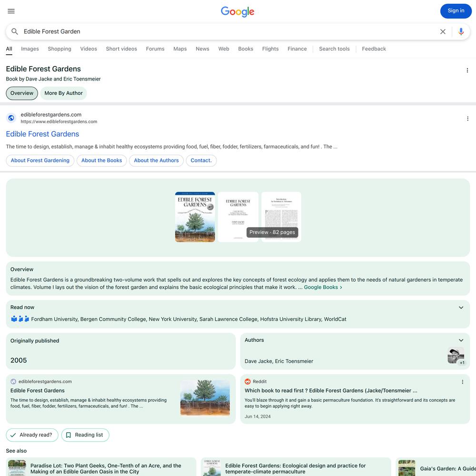Open the Short videos tab
The width and height of the screenshot is (476, 476).
click(x=121, y=49)
